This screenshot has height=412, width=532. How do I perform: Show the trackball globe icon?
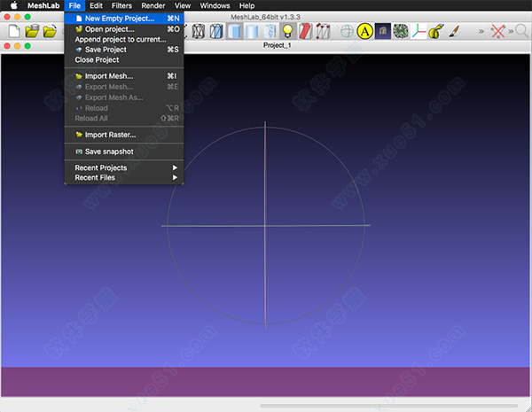click(x=347, y=31)
